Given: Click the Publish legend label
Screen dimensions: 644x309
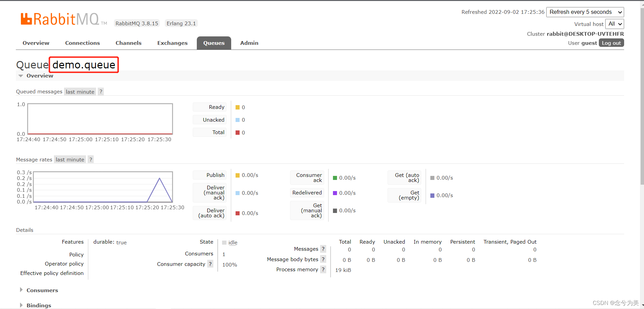Looking at the screenshot, I should coord(209,175).
